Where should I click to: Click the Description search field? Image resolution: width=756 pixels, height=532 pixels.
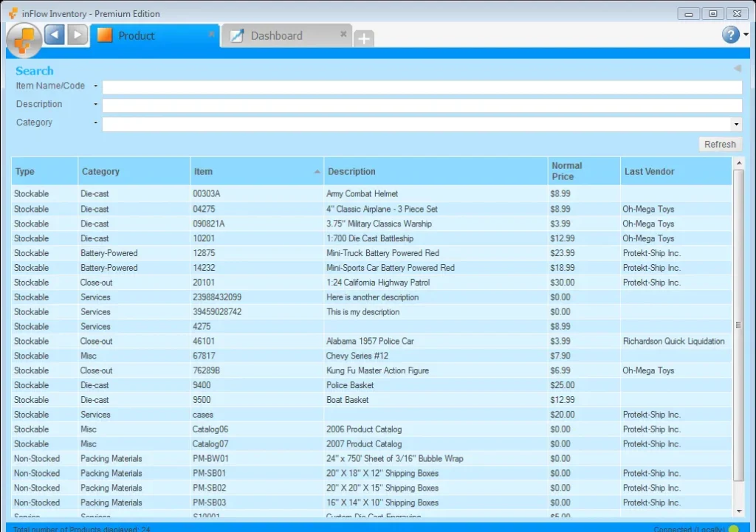pos(422,106)
